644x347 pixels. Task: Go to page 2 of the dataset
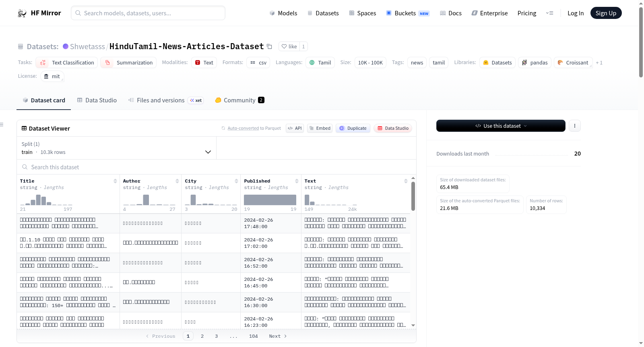[202, 336]
